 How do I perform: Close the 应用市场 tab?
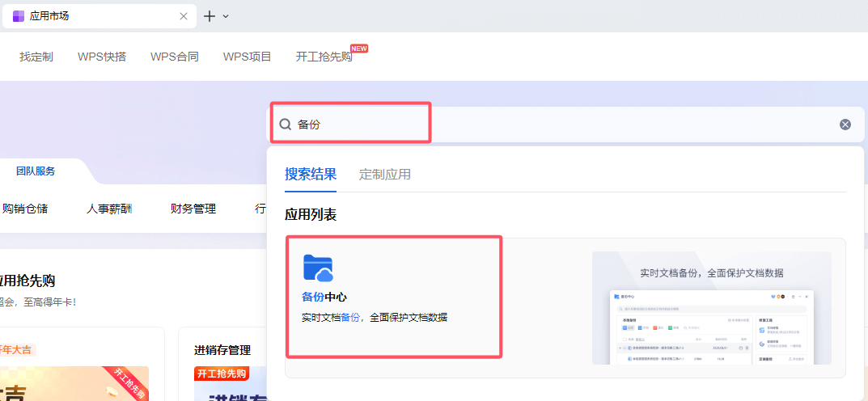(184, 16)
